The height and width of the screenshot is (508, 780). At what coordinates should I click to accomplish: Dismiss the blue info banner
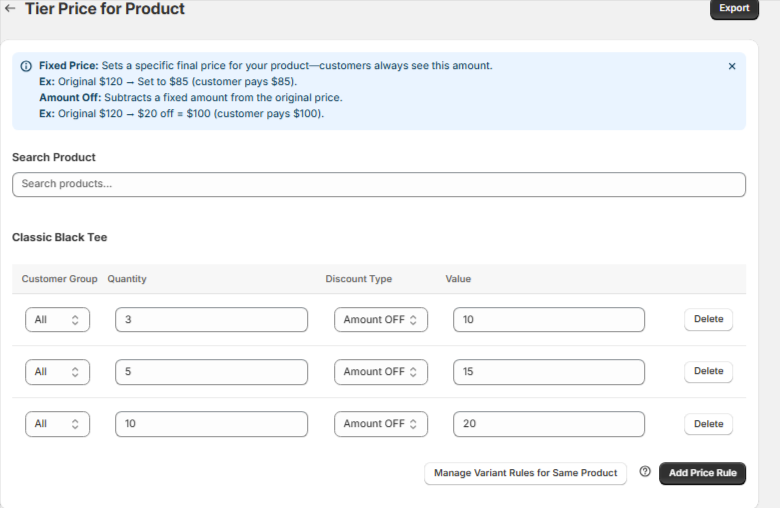[x=732, y=66]
